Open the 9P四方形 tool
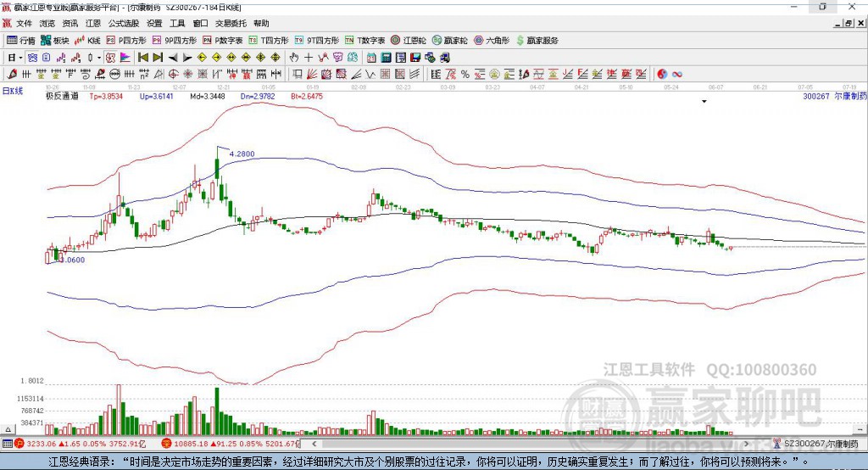Image resolution: width=868 pixels, height=470 pixels. (x=175, y=41)
